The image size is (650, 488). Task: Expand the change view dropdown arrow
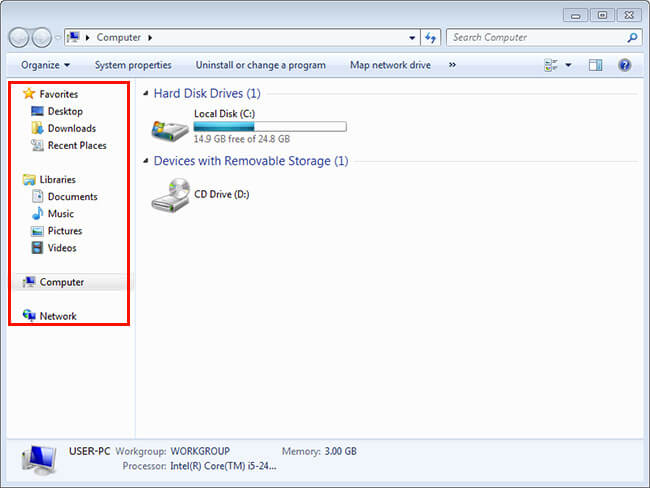pyautogui.click(x=568, y=65)
